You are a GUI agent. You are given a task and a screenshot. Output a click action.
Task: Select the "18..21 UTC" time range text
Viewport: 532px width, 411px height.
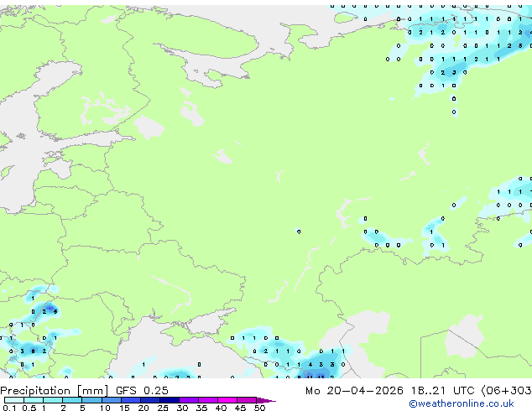pos(442,391)
